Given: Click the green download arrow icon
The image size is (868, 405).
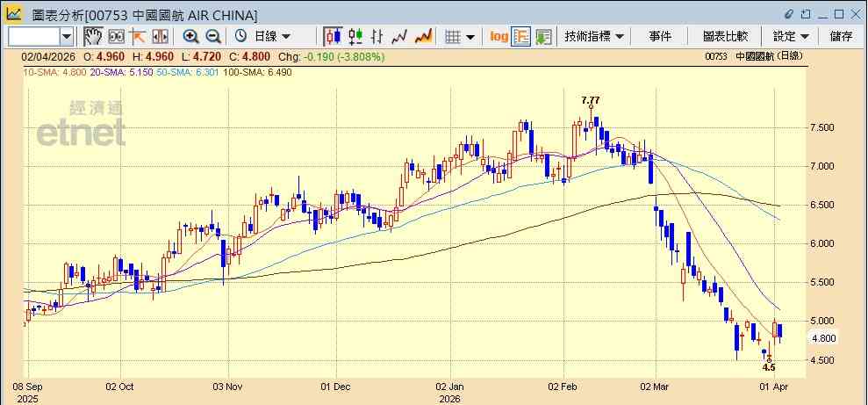Looking at the screenshot, I should pyautogui.click(x=543, y=37).
